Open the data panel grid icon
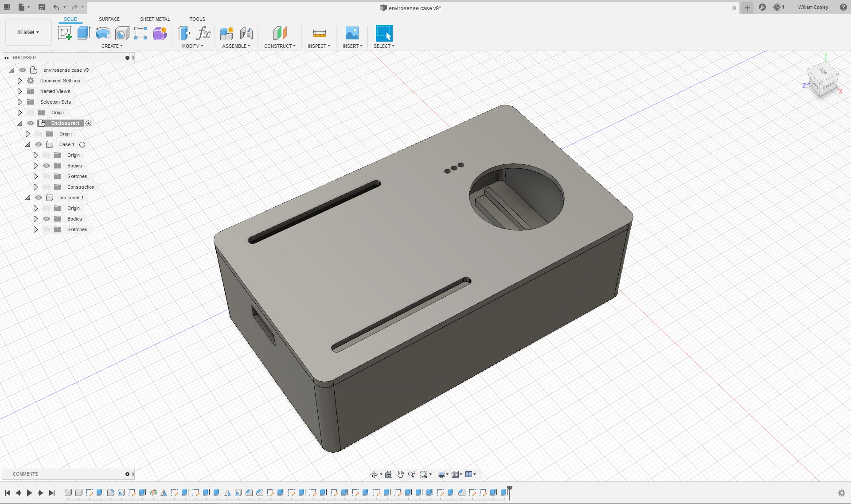This screenshot has height=504, width=851. click(x=7, y=7)
